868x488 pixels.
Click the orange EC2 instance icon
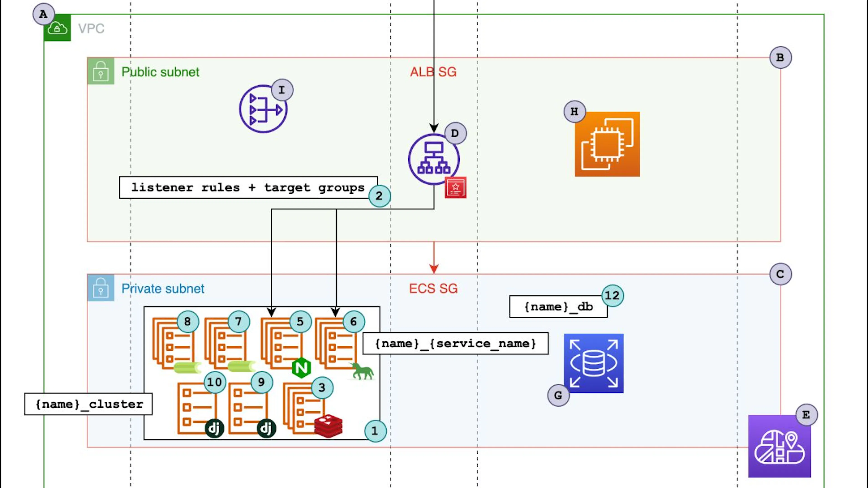point(607,144)
